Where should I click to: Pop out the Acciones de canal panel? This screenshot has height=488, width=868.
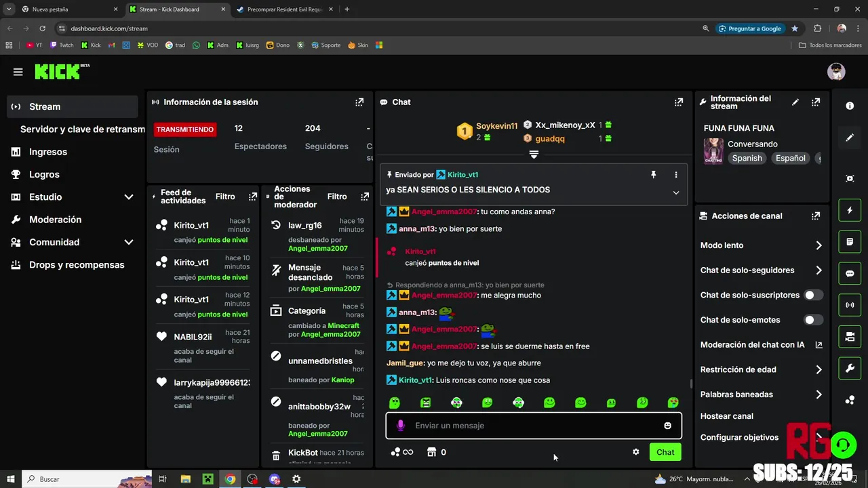[816, 216]
